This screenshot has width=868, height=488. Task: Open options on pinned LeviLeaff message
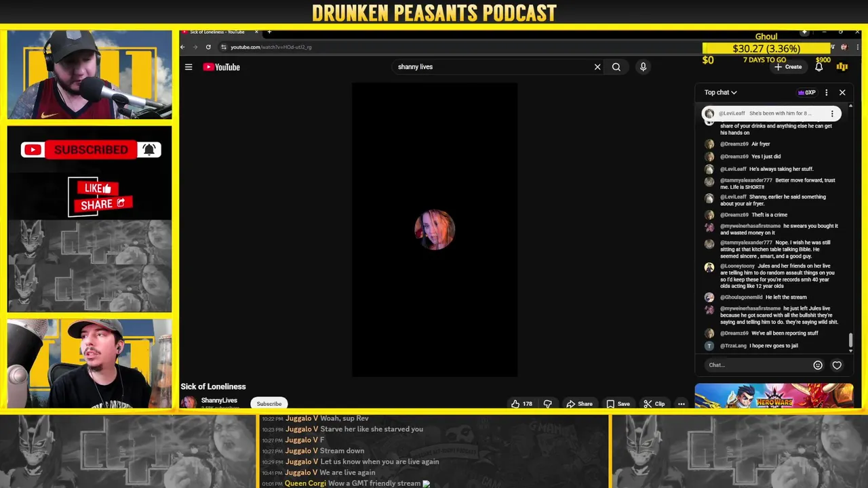[832, 114]
